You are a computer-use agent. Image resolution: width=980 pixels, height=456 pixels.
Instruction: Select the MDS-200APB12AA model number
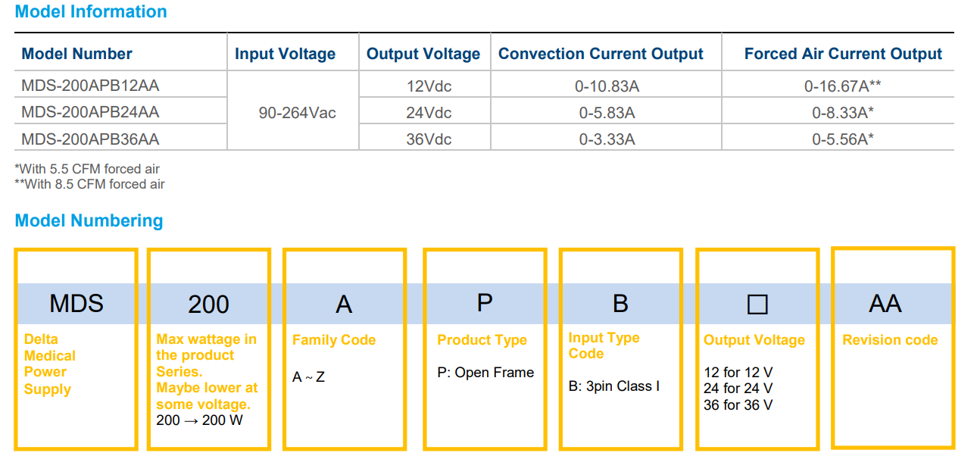click(x=90, y=86)
